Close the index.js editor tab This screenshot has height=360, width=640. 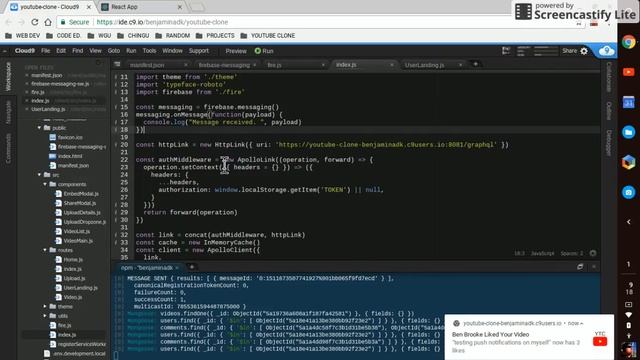coord(392,65)
